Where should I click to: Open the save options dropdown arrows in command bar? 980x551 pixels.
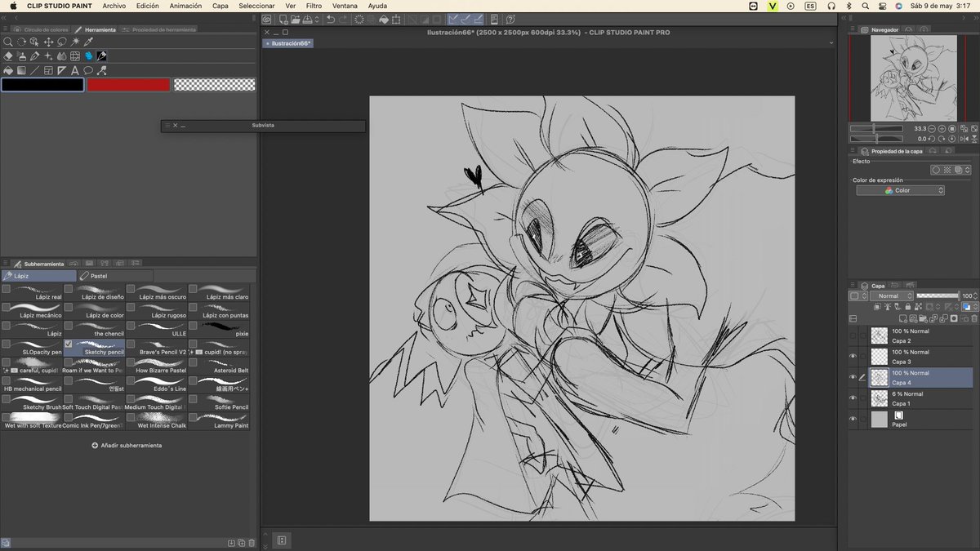point(317,20)
